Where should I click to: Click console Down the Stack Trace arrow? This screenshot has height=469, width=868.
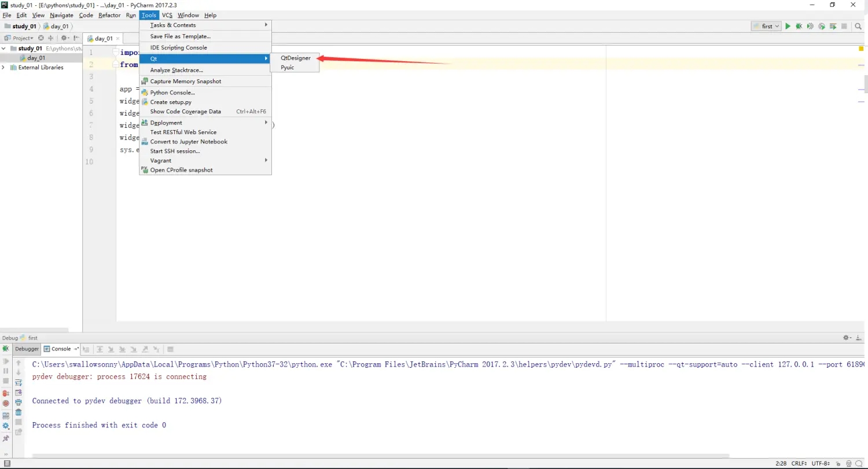pyautogui.click(x=19, y=372)
